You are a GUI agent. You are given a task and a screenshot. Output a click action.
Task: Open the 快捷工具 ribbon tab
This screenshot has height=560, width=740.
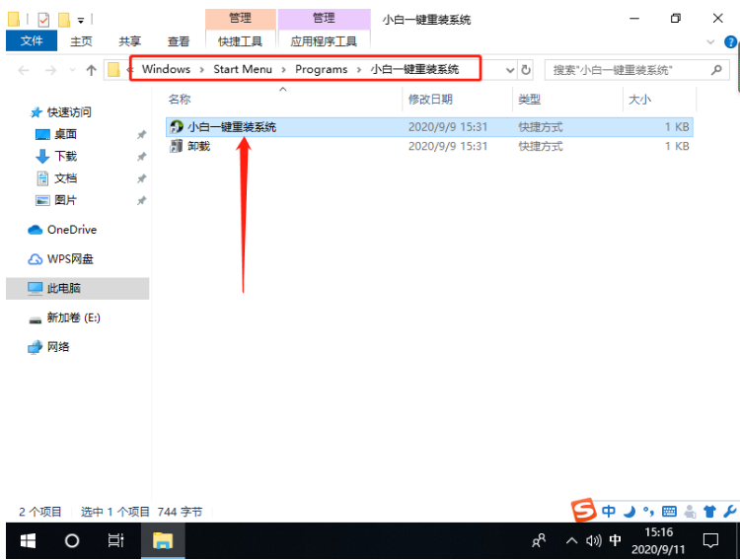(x=240, y=41)
